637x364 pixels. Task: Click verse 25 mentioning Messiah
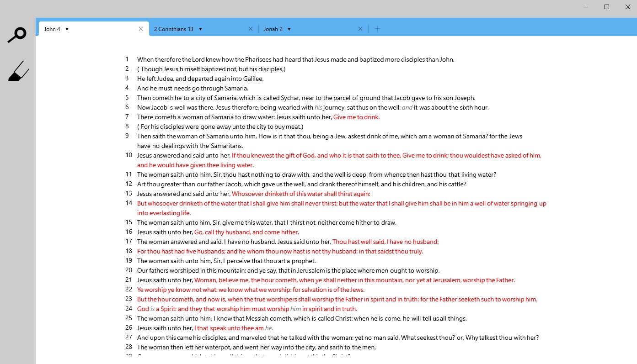302,318
